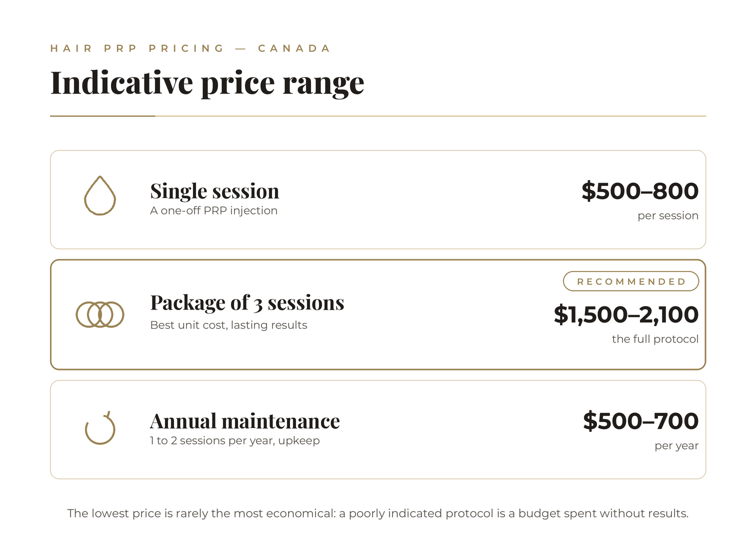Image resolution: width=756 pixels, height=540 pixels.
Task: Click the gold divider line under the title
Action: (x=378, y=116)
